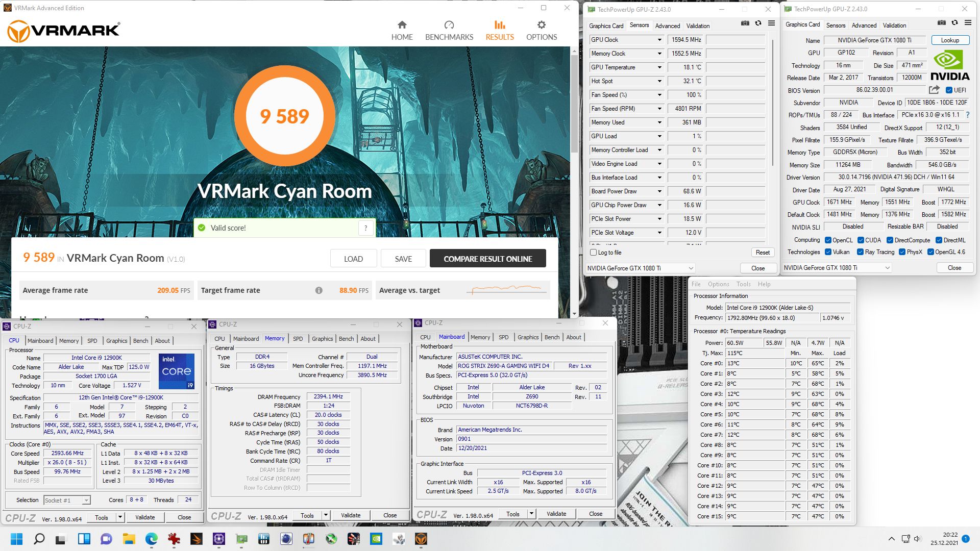The width and height of the screenshot is (980, 551).
Task: Expand Fan Speed (RPM) sensor dropdown
Action: (659, 109)
